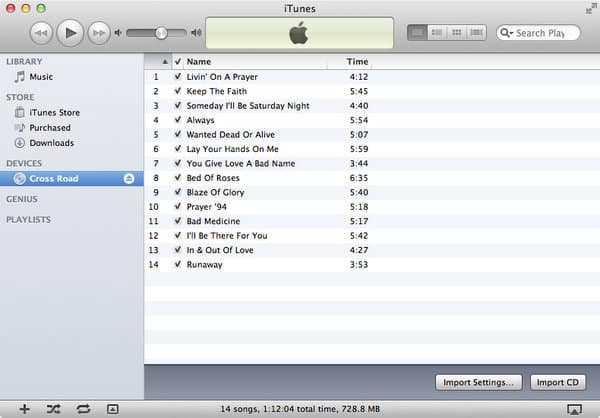
Task: Click the low volume speaker icon
Action: pyautogui.click(x=118, y=33)
